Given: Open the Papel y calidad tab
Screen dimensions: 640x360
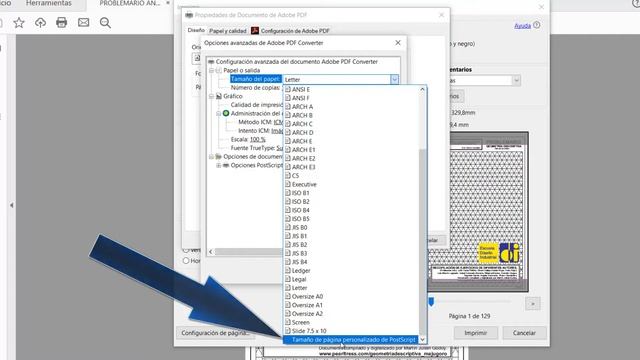Looking at the screenshot, I should pos(228,31).
